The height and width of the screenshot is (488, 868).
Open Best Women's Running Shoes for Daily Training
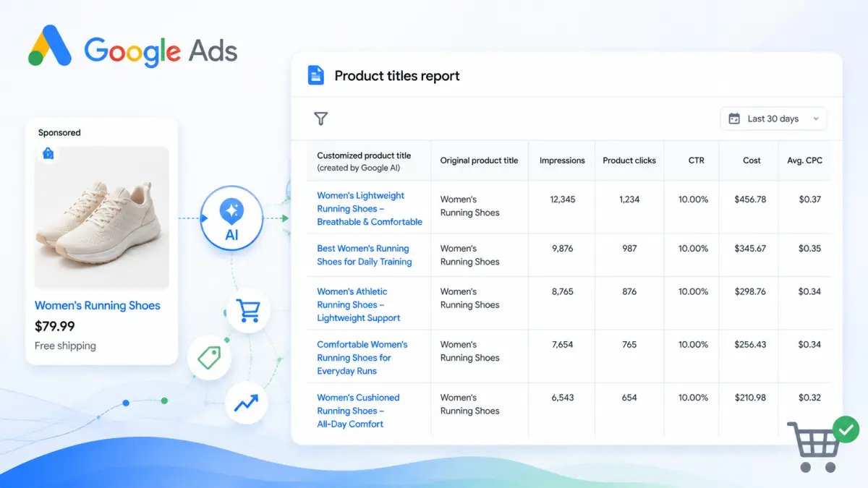pos(365,255)
